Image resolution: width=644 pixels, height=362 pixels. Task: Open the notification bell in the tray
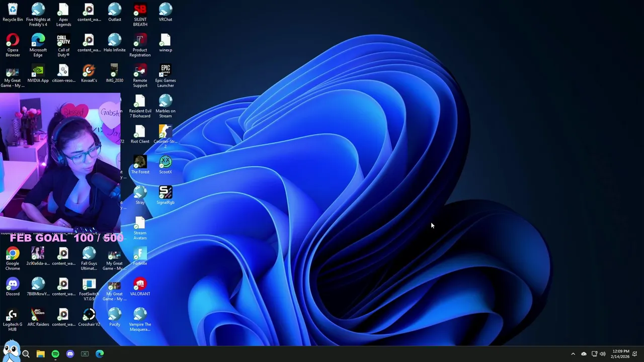[x=635, y=354]
